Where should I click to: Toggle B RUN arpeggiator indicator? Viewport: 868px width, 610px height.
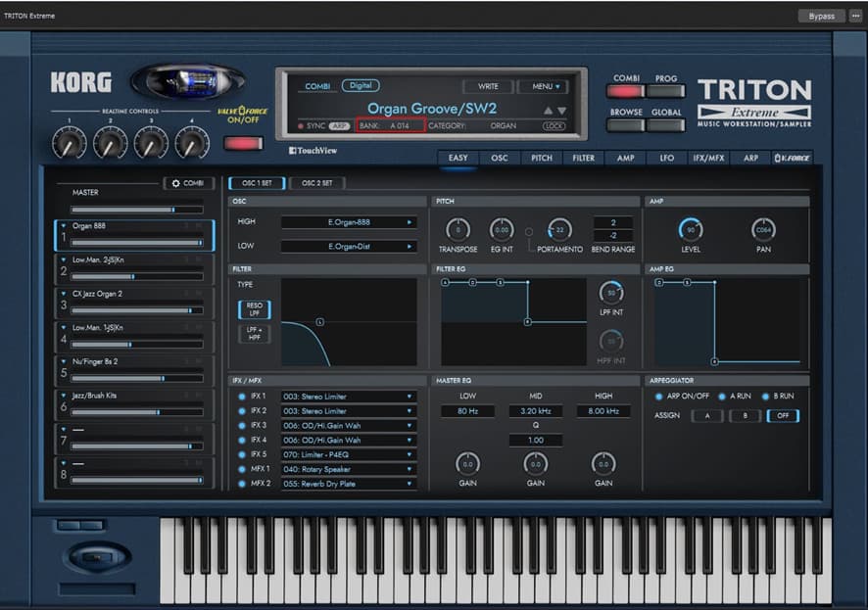765,397
